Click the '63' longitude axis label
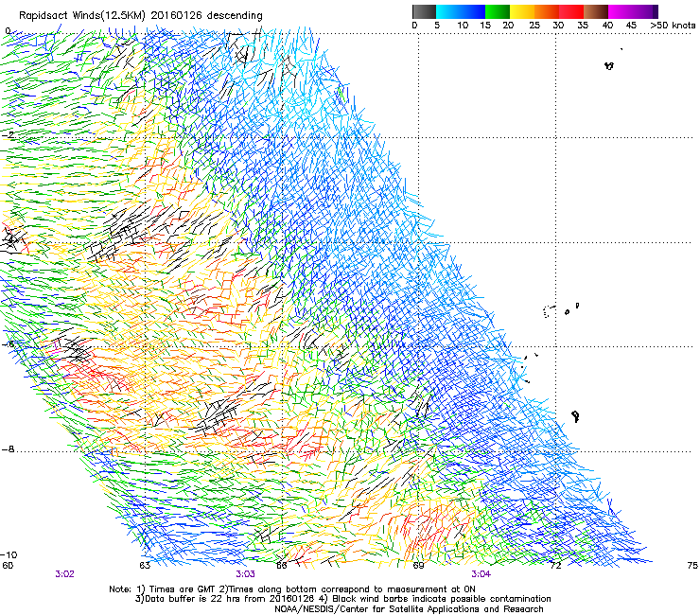 (145, 566)
